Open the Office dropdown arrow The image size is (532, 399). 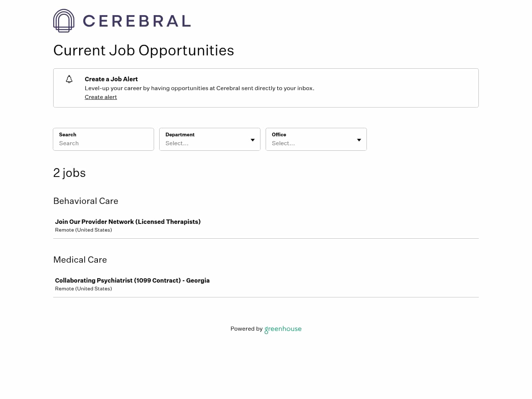(x=359, y=140)
